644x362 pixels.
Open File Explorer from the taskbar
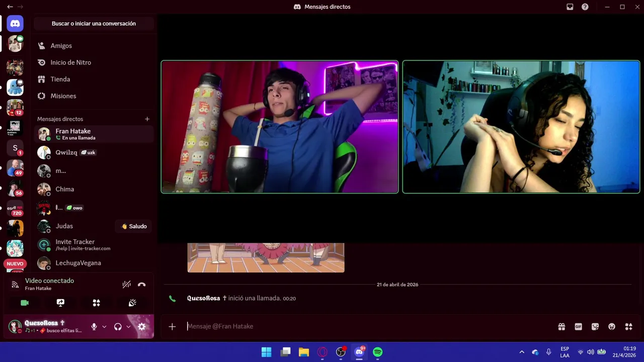click(x=304, y=352)
